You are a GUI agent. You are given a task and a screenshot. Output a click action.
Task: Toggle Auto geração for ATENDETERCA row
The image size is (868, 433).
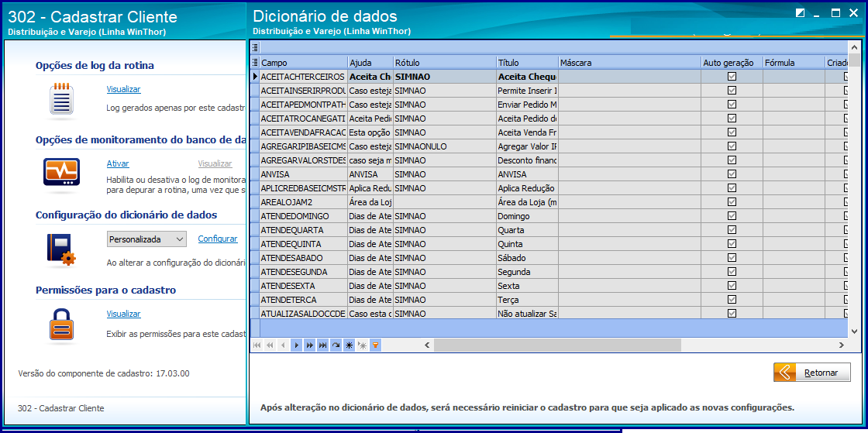coord(732,300)
